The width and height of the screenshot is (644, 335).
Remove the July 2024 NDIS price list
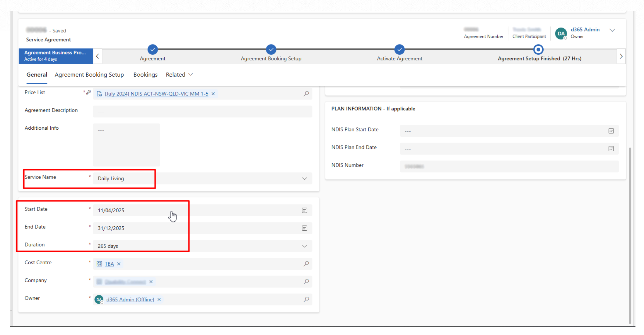click(213, 94)
